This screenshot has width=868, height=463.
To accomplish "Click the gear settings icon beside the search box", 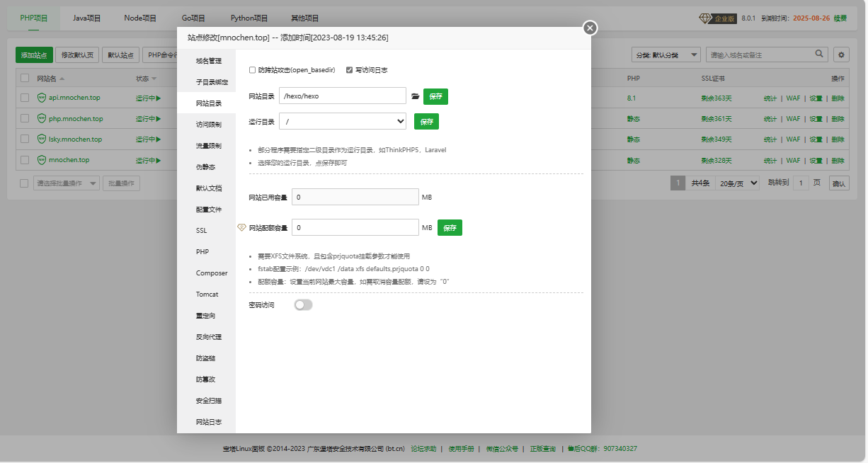I will [x=840, y=54].
